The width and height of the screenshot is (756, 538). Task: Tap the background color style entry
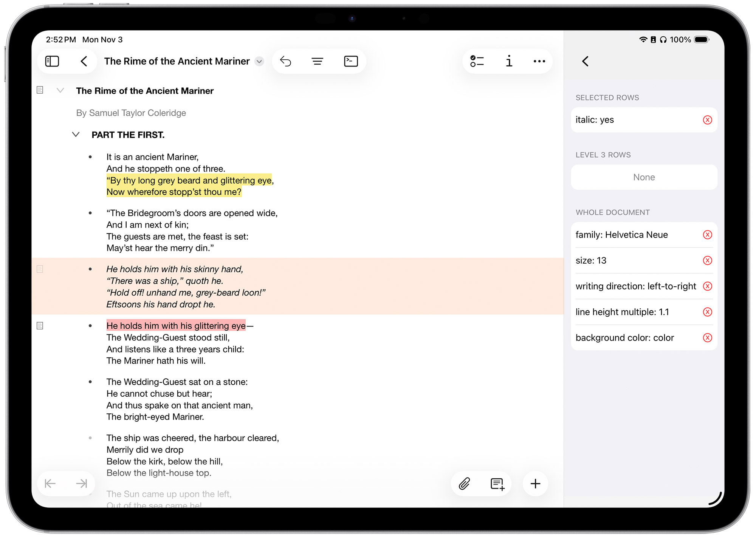pyautogui.click(x=624, y=337)
